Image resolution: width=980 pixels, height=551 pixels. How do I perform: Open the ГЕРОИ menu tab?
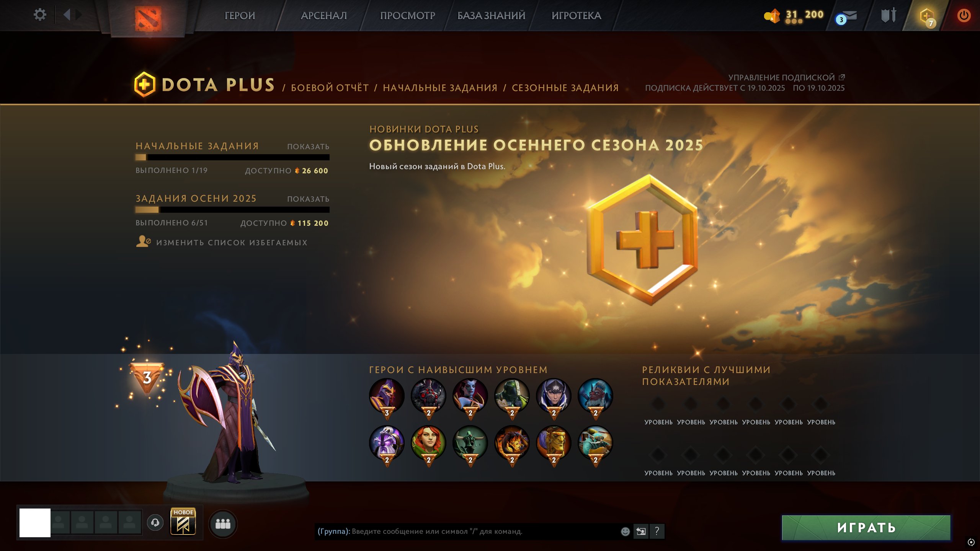240,16
